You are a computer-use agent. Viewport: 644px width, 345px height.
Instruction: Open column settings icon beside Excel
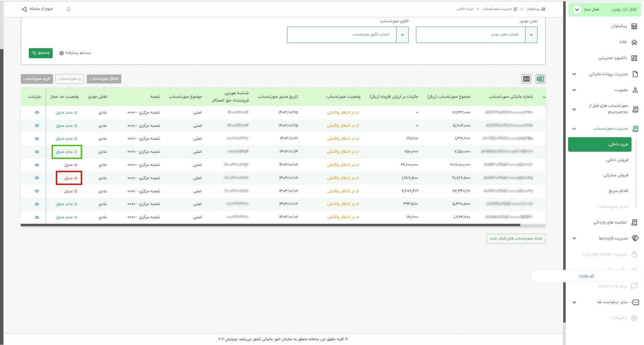[526, 79]
